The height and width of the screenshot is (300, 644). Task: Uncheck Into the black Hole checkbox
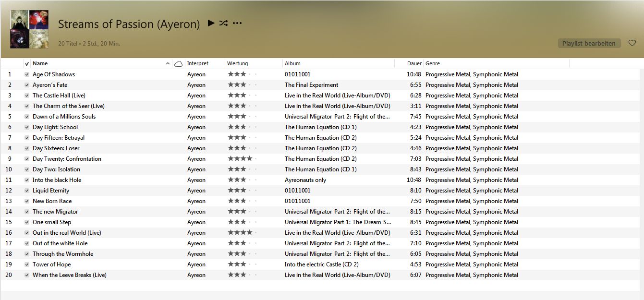pyautogui.click(x=27, y=180)
